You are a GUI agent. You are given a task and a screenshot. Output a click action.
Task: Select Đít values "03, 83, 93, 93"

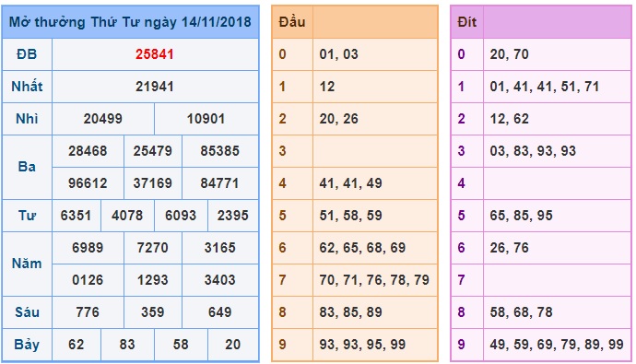coord(533,151)
